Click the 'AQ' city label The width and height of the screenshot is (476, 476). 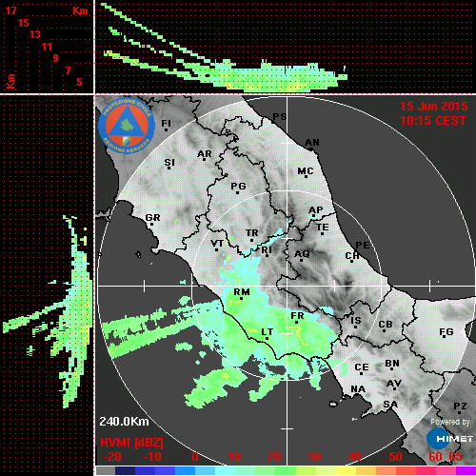302,254
